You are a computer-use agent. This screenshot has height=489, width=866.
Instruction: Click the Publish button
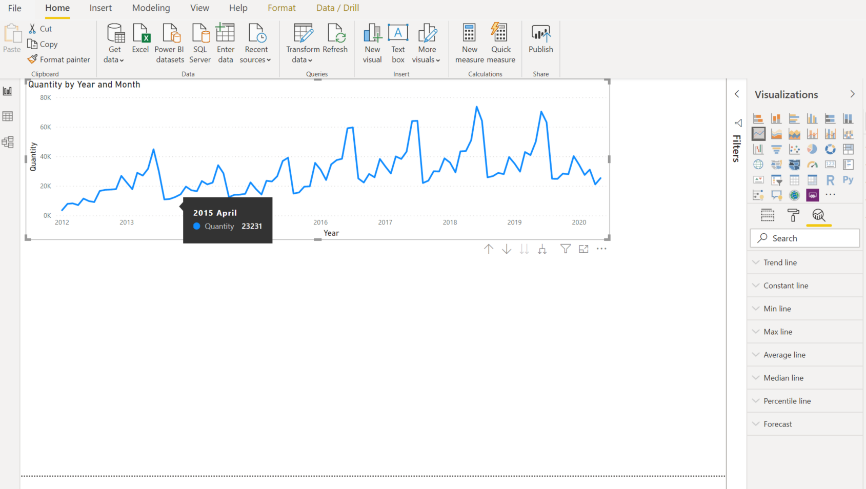click(x=541, y=39)
